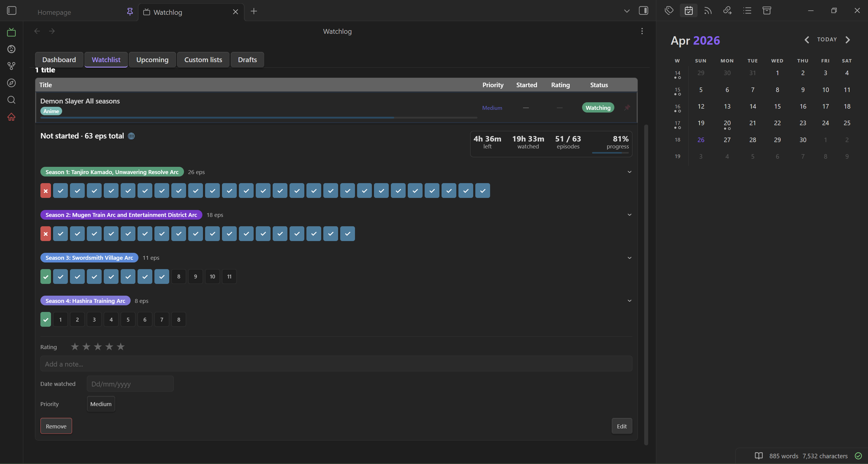Open the archive box panel icon
The image size is (868, 464).
click(x=767, y=11)
